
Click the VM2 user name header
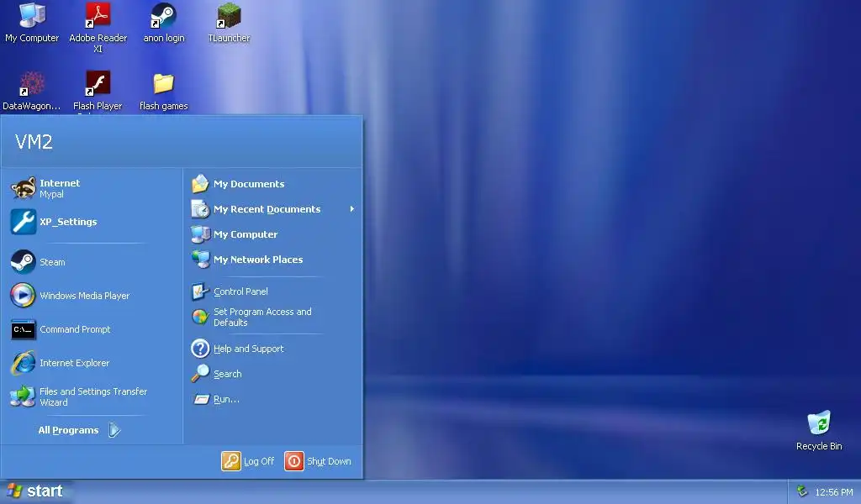pos(34,142)
